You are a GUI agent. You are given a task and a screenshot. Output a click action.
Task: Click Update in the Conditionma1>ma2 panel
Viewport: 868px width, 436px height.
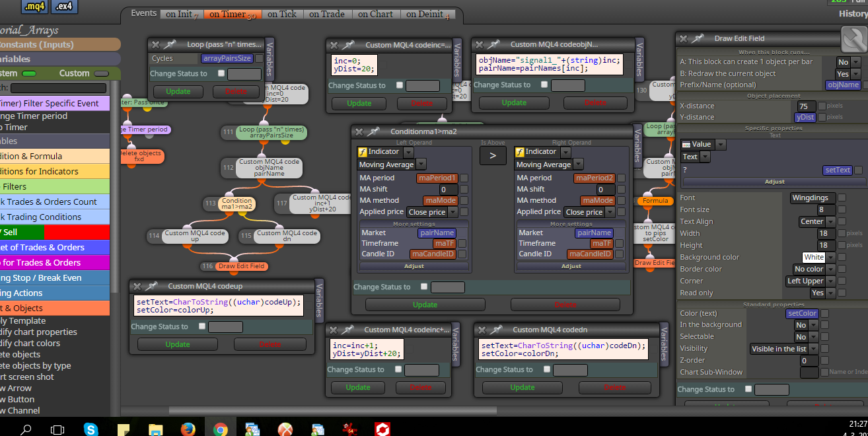point(425,305)
